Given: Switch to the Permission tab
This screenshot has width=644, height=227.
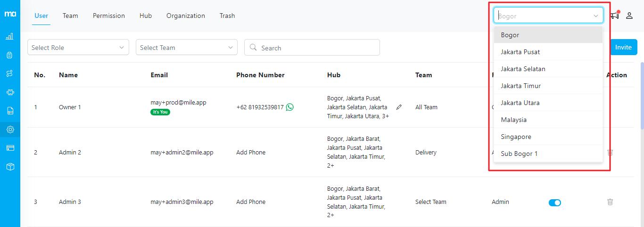Looking at the screenshot, I should click(109, 16).
